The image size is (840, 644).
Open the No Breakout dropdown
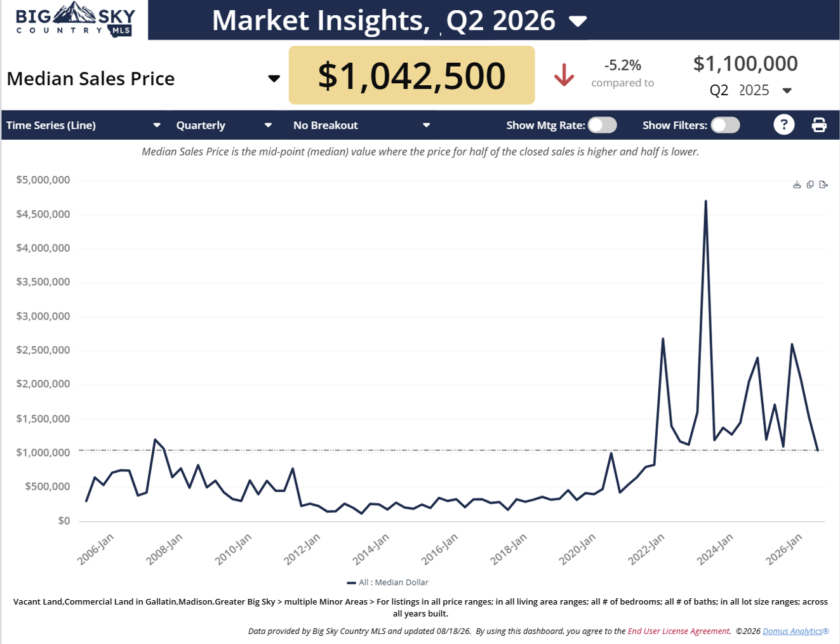[362, 125]
